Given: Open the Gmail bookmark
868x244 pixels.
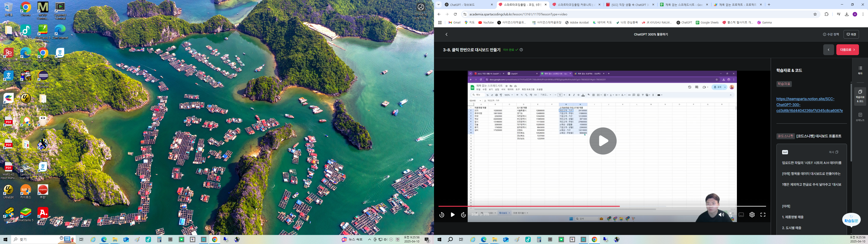Looking at the screenshot, I should 454,23.
